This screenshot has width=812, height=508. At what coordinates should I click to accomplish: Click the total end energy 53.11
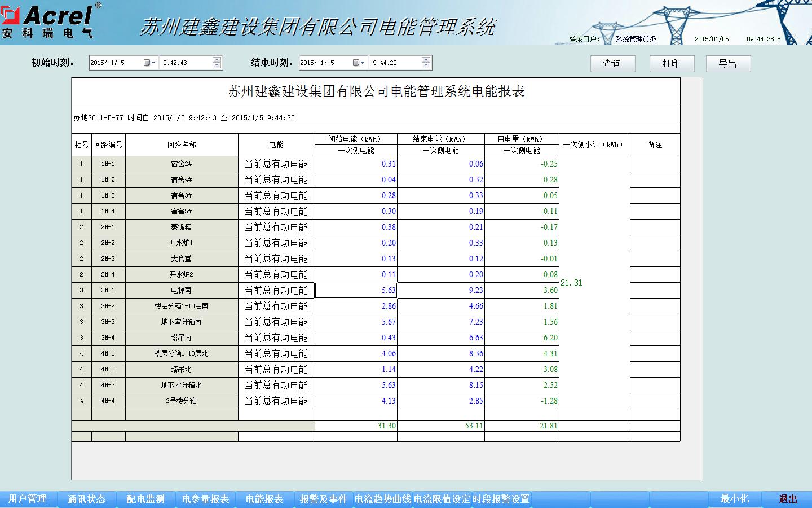pyautogui.click(x=441, y=426)
